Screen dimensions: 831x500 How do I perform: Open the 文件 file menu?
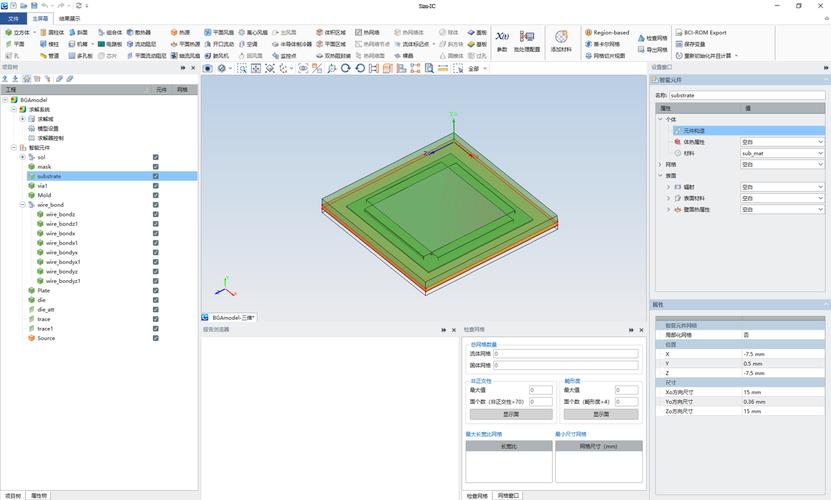click(13, 19)
